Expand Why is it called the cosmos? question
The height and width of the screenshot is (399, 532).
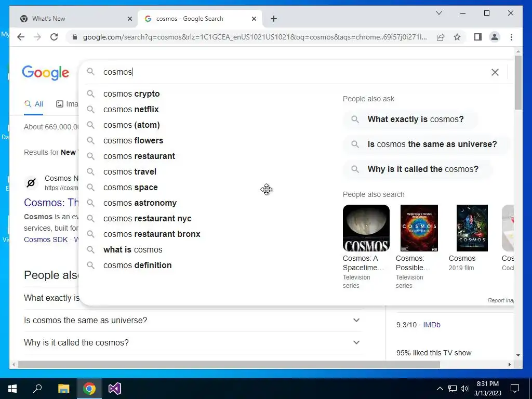tap(192, 343)
